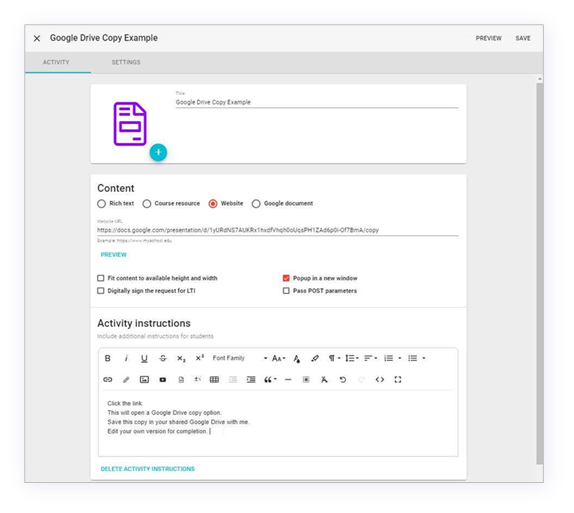The height and width of the screenshot is (513, 574).
Task: Decrease indent of the text
Action: coord(233,379)
